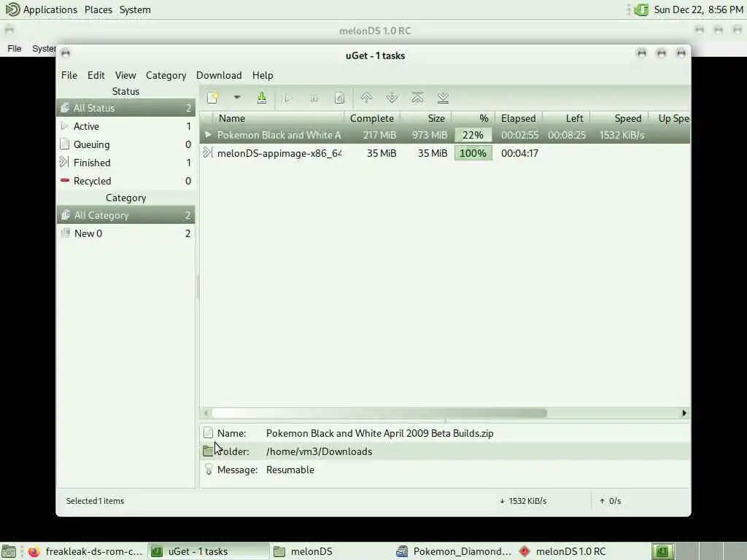Screen dimensions: 747x560
Task: Open the Places menu in top panel
Action: coord(98,9)
